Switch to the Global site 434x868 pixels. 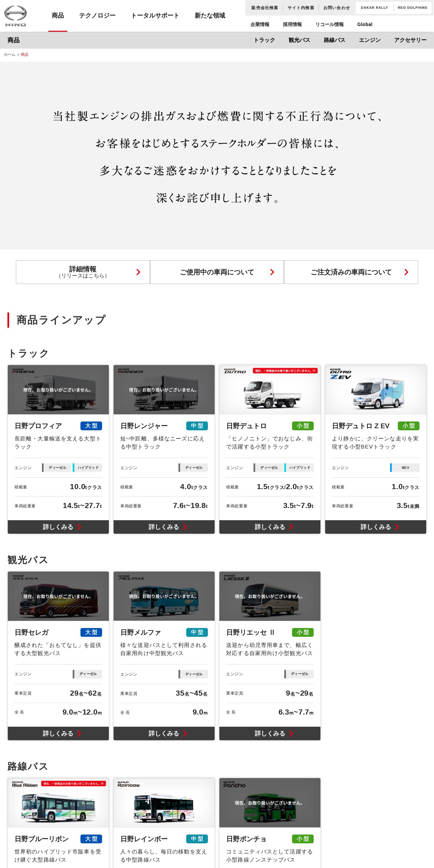coord(365,24)
